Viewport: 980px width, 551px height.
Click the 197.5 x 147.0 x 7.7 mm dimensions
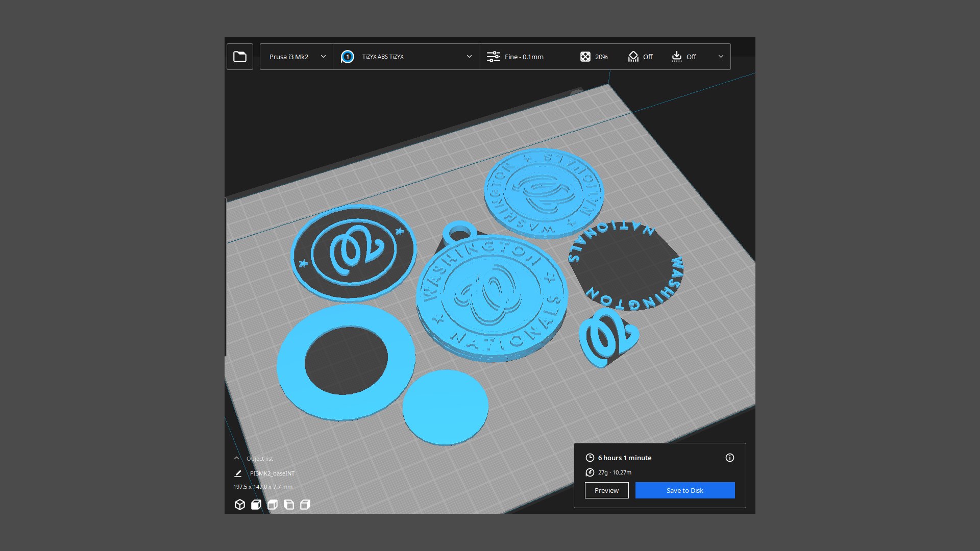(263, 487)
